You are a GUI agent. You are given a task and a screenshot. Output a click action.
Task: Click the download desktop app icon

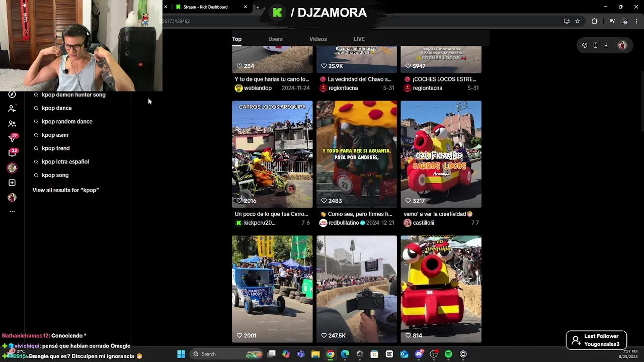(x=606, y=45)
